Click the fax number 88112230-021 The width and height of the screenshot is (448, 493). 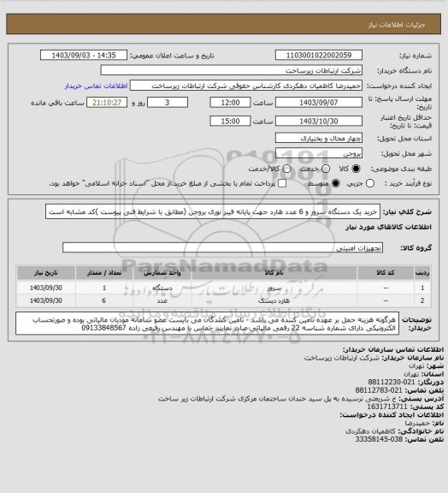point(392,382)
